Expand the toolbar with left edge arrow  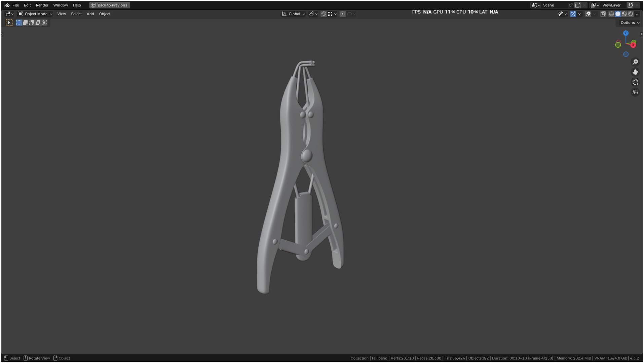click(2, 34)
